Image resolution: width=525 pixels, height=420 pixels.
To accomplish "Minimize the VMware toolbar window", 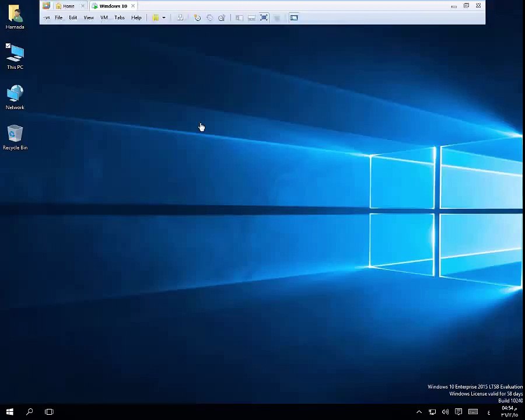I will tap(454, 6).
